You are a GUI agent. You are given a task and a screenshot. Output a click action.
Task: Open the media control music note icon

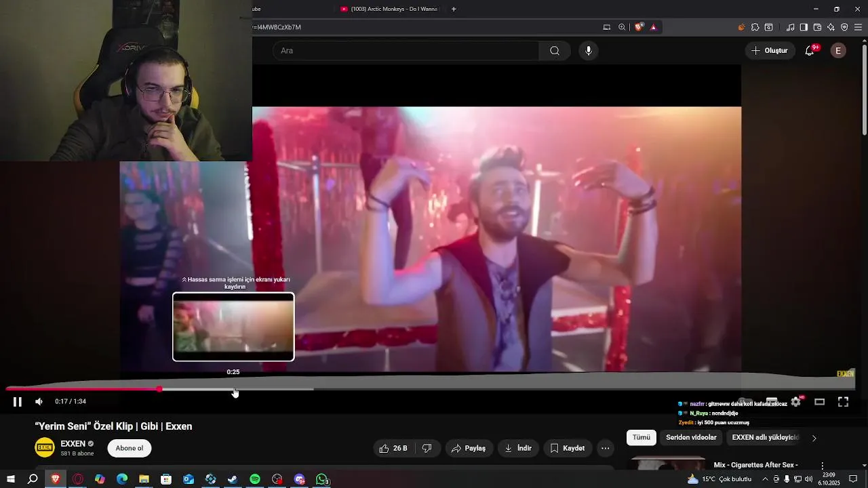pyautogui.click(x=790, y=27)
